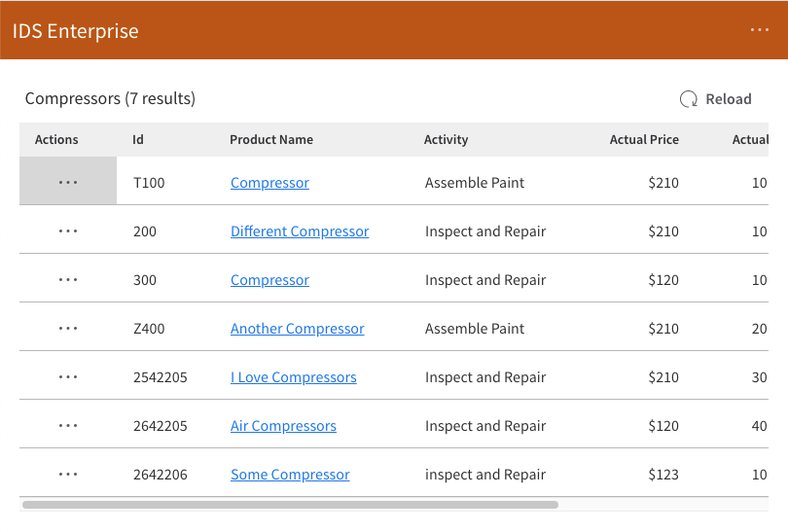Open actions menu for row 200
Image resolution: width=788 pixels, height=532 pixels.
[68, 231]
